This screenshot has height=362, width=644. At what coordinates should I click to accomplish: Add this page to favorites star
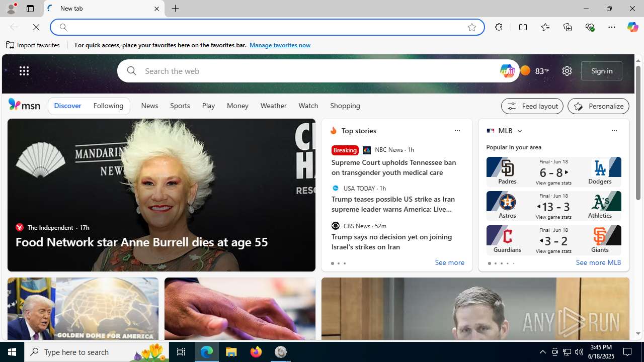pos(472,27)
